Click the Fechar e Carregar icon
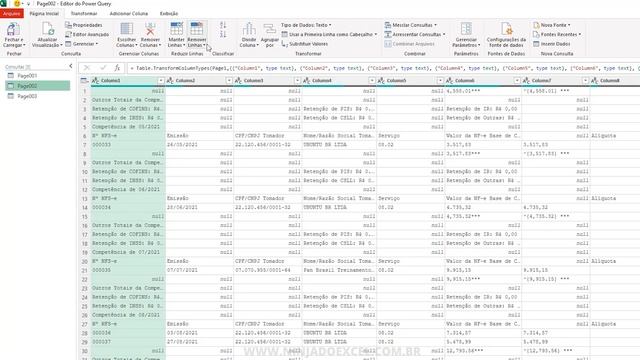640x360 pixels. pos(13,29)
